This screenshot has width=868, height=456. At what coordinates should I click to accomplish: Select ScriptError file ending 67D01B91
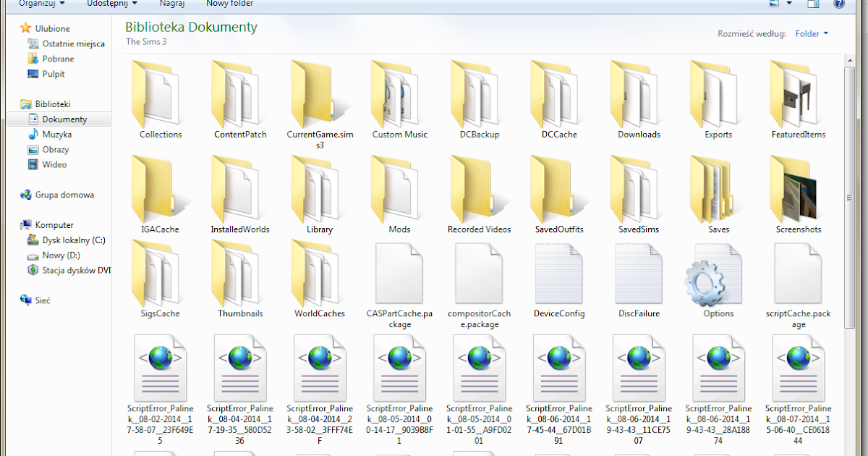pos(559,389)
